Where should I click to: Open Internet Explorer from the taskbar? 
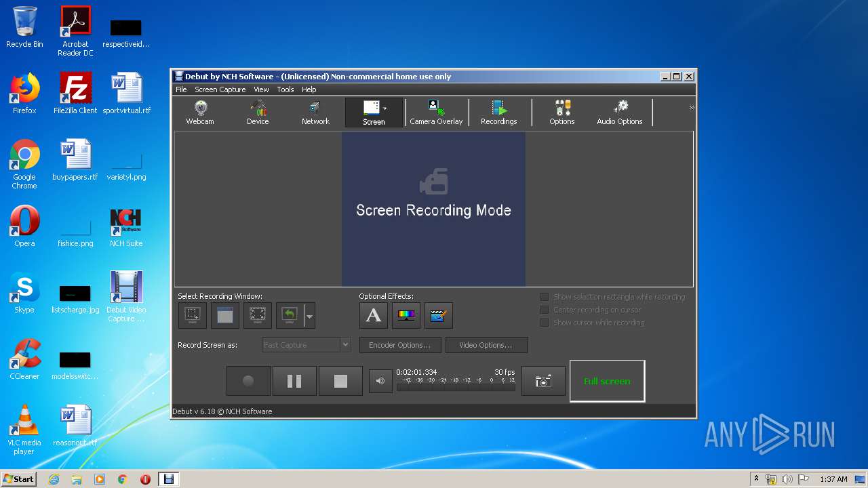click(x=54, y=479)
